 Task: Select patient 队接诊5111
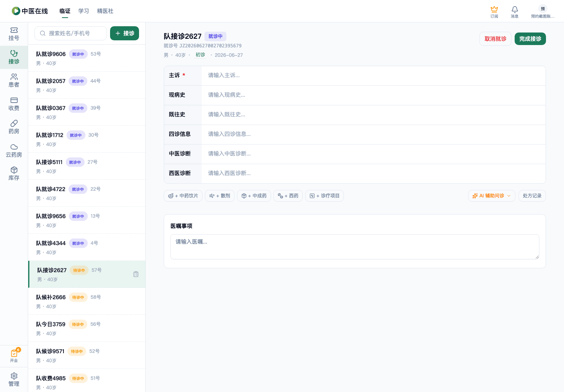coord(87,166)
